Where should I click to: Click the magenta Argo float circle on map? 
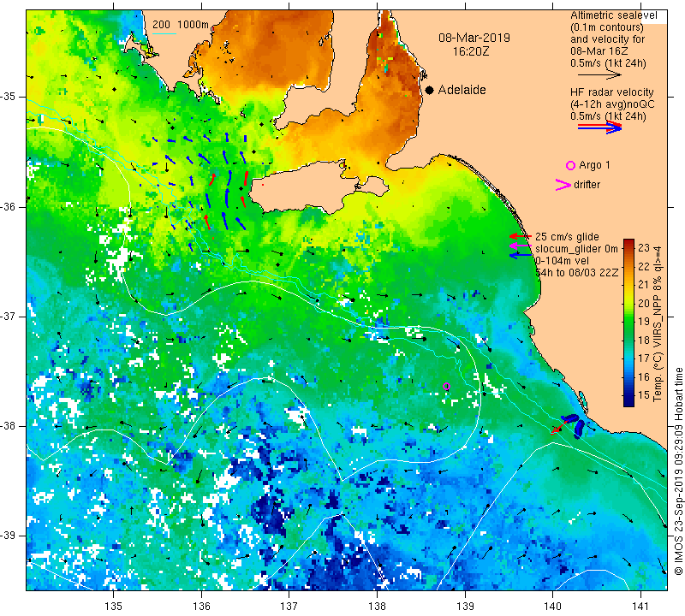(x=446, y=386)
